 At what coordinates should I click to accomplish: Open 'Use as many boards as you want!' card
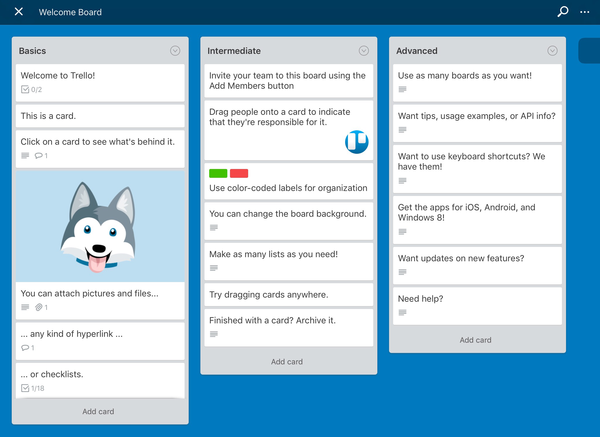click(x=478, y=83)
